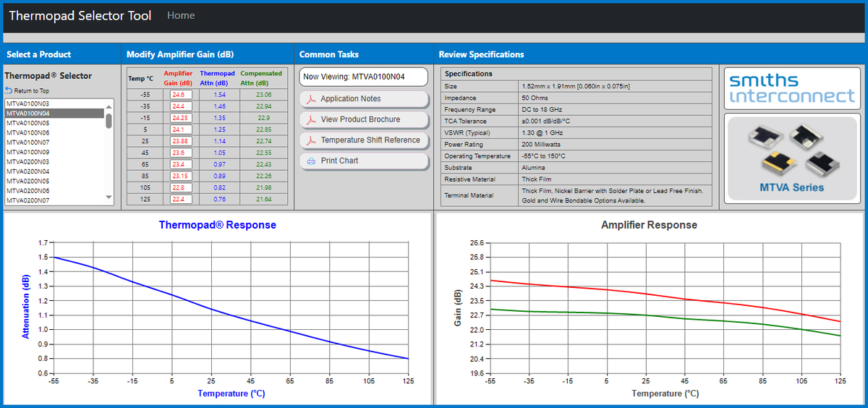868x408 pixels.
Task: Select MTVA0100N04 in the product list
Action: click(x=54, y=114)
